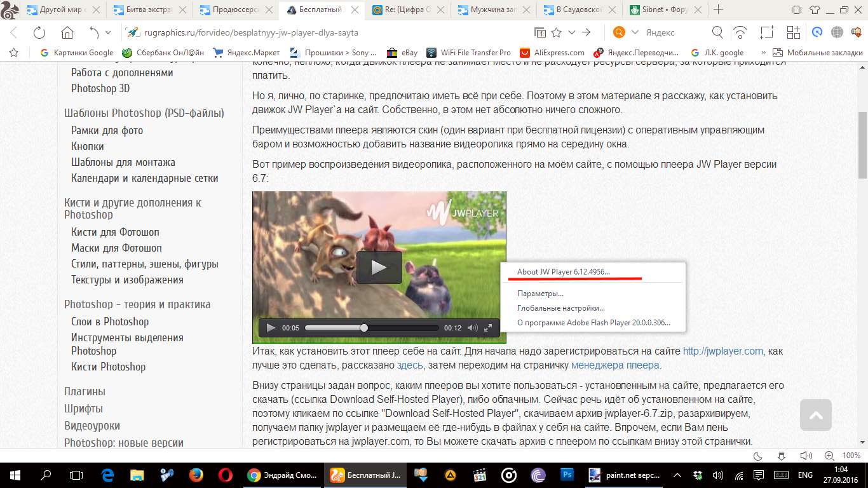Image resolution: width=868 pixels, height=488 pixels.
Task: Mute the JW Player volume
Action: (472, 328)
